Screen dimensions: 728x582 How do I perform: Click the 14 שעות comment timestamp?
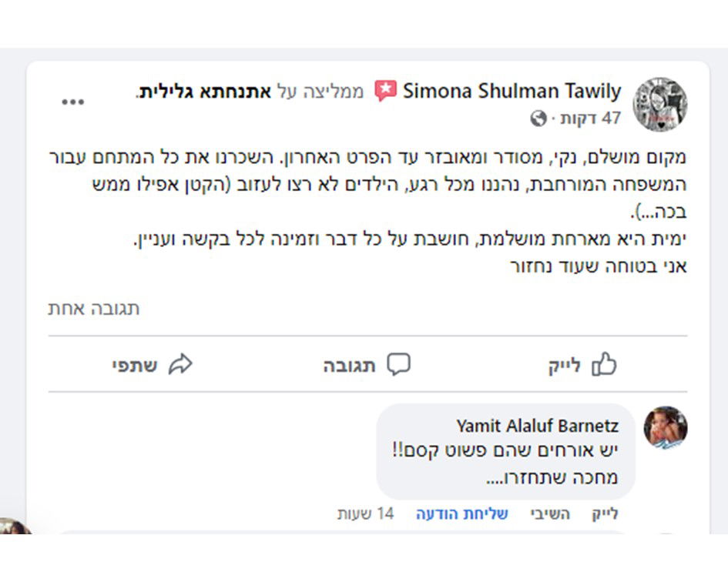click(366, 514)
